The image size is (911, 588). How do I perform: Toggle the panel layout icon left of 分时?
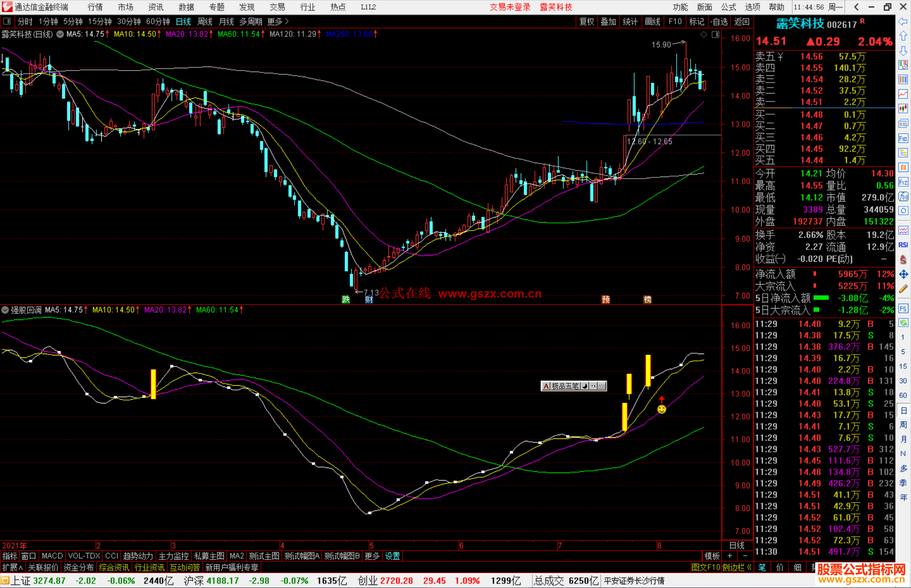7,21
